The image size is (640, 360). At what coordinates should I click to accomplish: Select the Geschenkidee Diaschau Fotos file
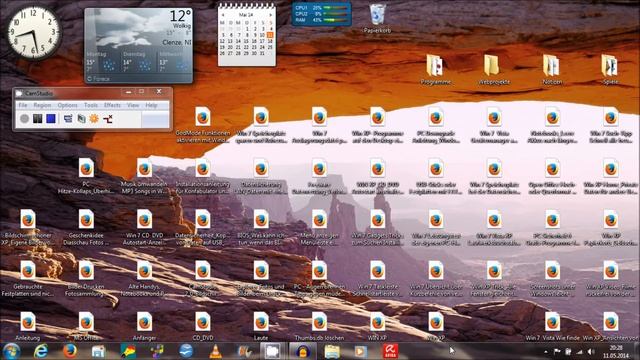pyautogui.click(x=86, y=227)
